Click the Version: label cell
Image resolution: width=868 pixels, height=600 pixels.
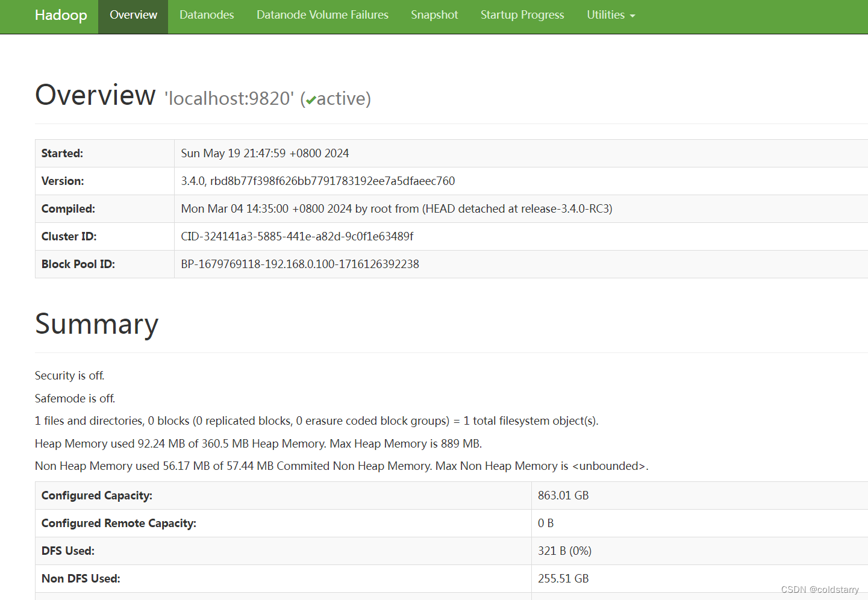point(105,181)
